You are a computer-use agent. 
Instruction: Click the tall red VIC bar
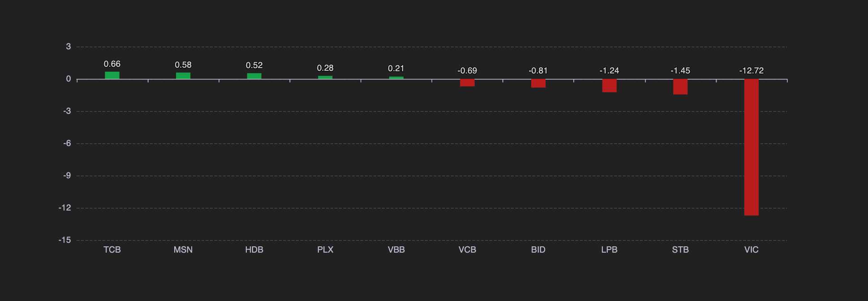point(752,147)
